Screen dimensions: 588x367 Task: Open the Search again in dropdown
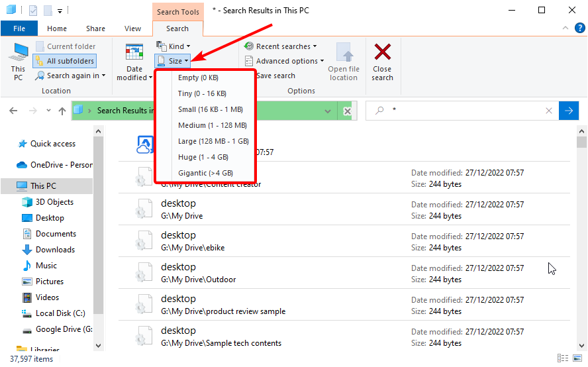click(70, 76)
